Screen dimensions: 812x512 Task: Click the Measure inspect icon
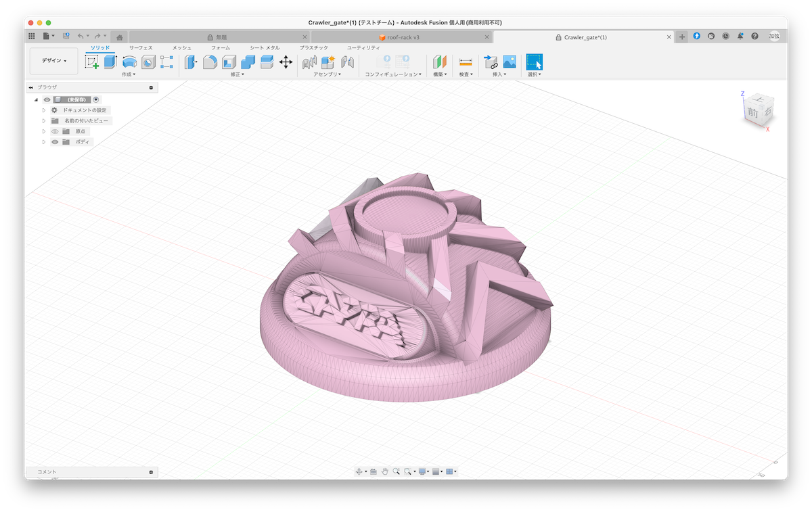tap(466, 62)
